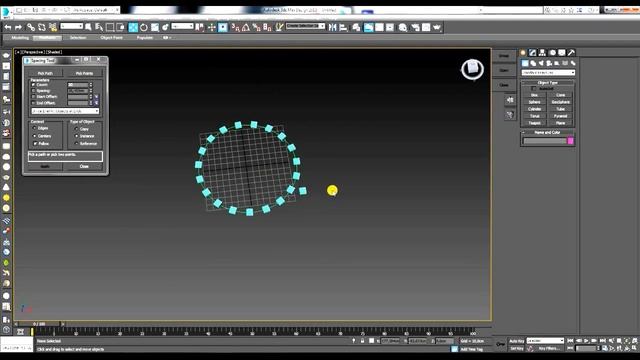This screenshot has width=640, height=360.
Task: Open the Named Selection Sets dropdown
Action: tap(305, 27)
